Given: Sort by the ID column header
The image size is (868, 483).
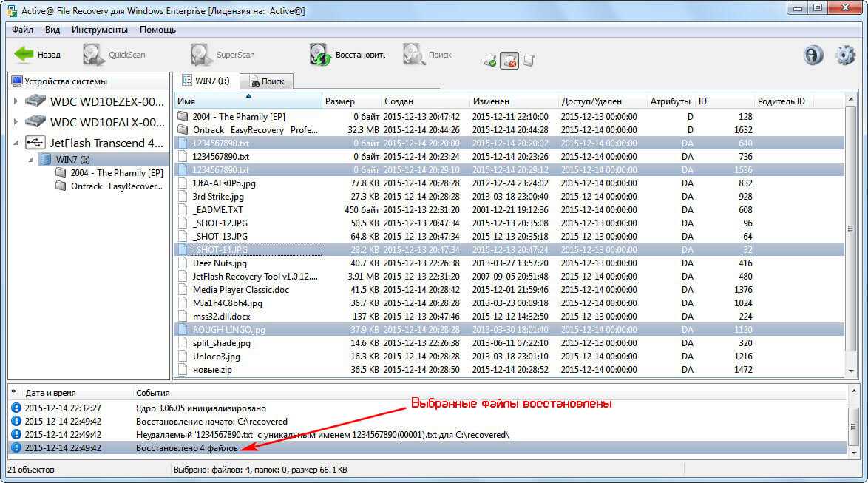Looking at the screenshot, I should 725,101.
